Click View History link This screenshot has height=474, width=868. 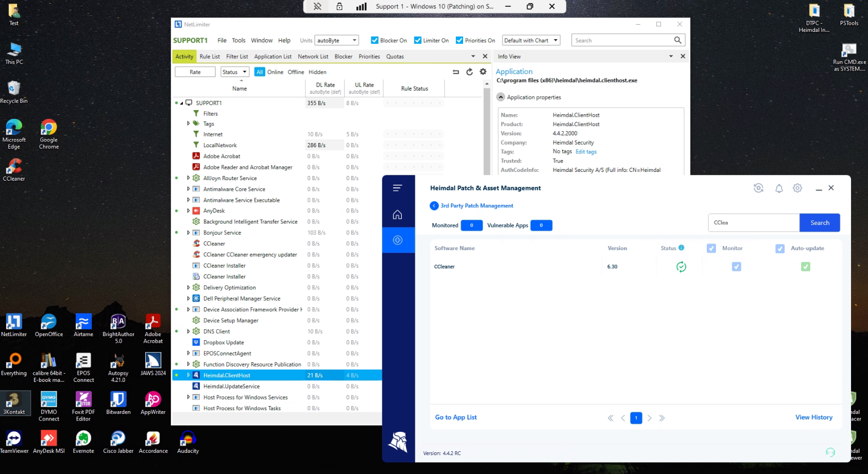point(814,417)
